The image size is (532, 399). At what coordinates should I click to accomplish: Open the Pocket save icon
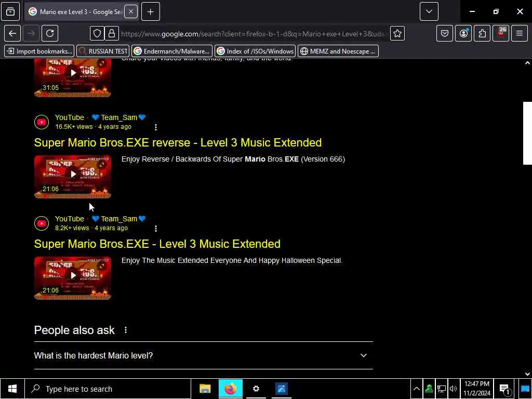445,33
